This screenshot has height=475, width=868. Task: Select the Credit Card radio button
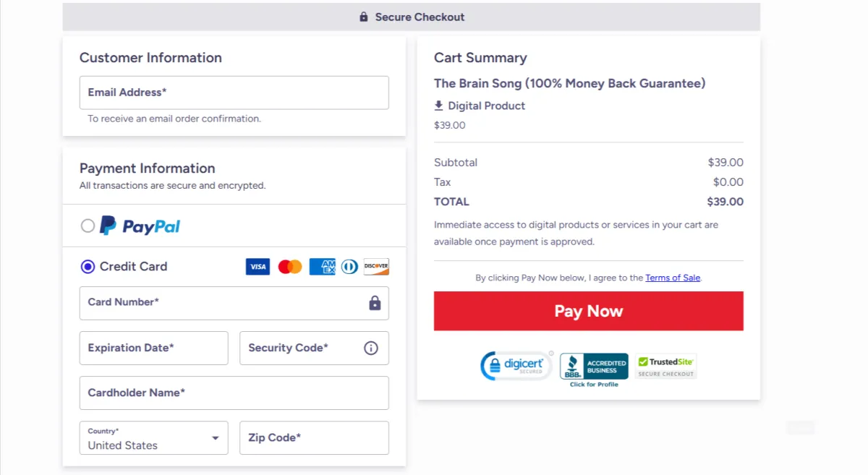click(x=88, y=266)
